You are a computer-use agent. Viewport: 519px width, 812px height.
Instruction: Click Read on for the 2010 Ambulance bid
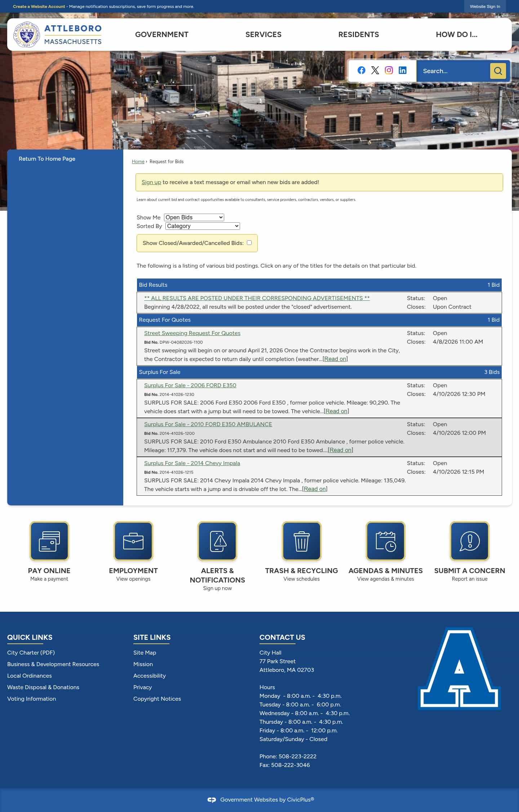[x=340, y=450]
